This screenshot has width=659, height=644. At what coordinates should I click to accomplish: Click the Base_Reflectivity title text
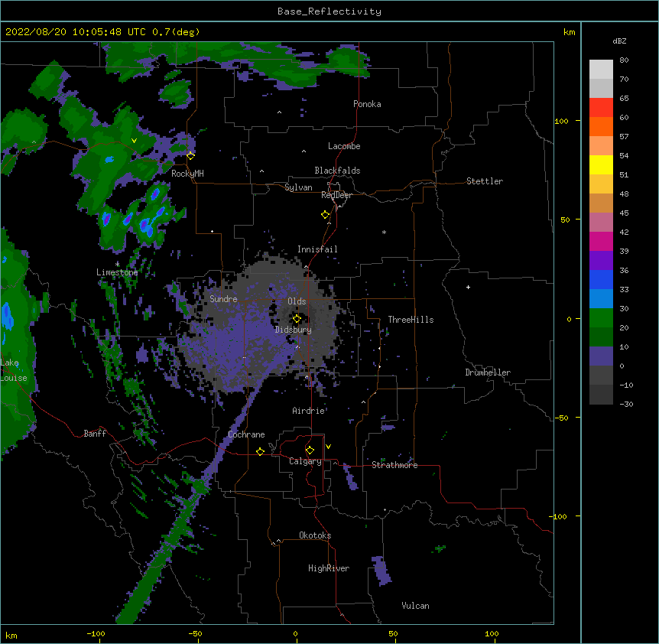(x=329, y=11)
